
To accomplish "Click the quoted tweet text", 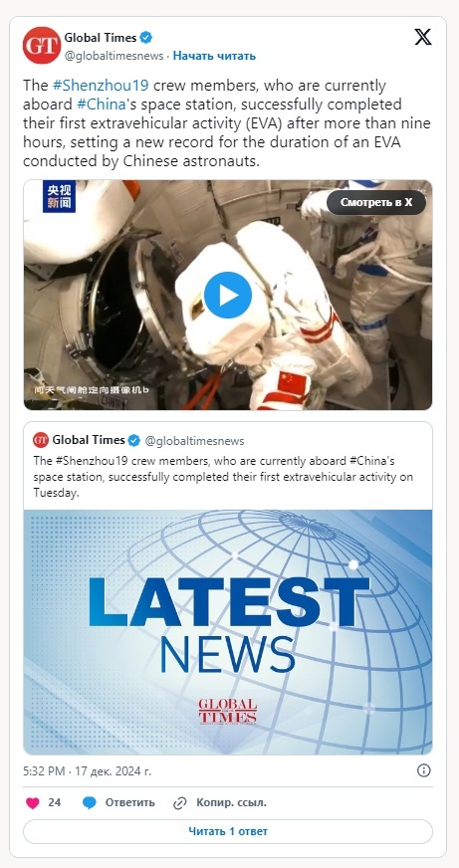I will tap(223, 477).
